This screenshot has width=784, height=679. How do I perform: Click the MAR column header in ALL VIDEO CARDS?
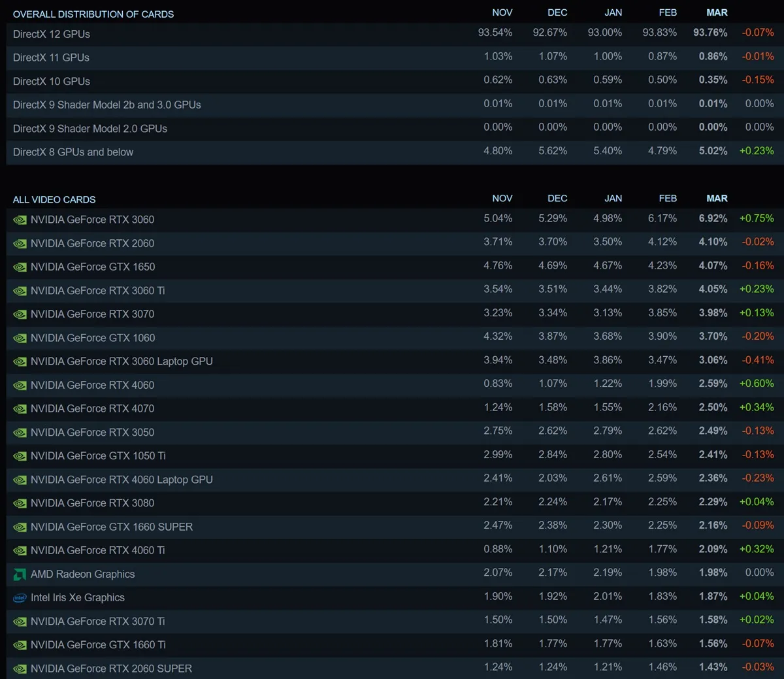click(717, 198)
